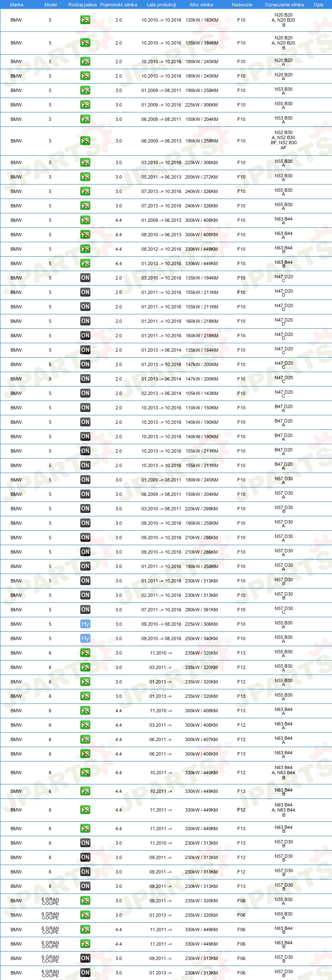Viewport: 332px width, 980px height.
Task: Click petrol icon for 6 Gran Coupe 09.2011 235kW
Action: point(85,901)
